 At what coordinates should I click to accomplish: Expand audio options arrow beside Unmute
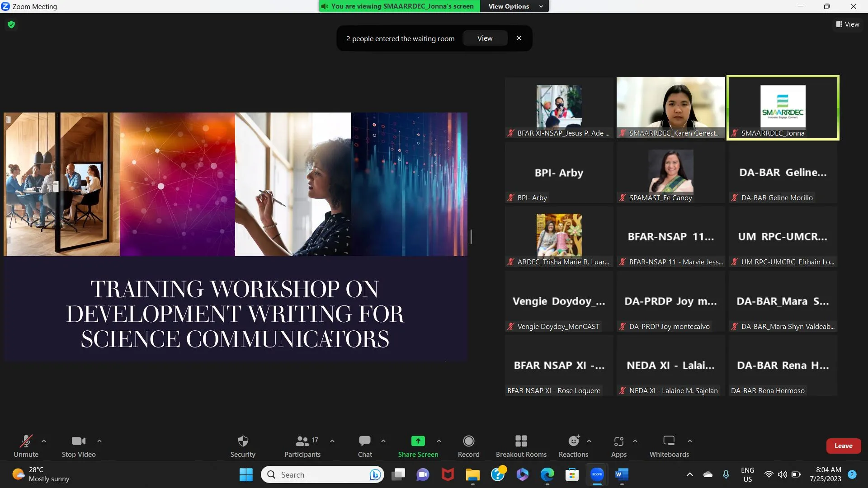[x=44, y=441]
